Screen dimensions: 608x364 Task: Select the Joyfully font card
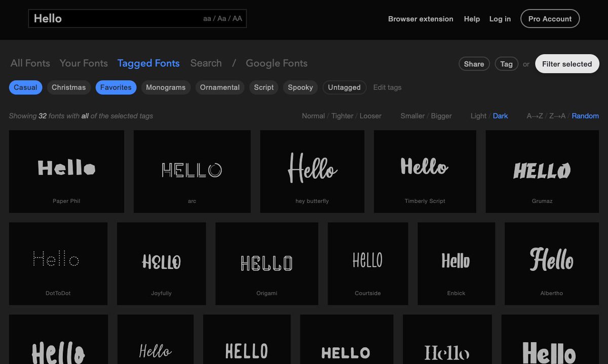click(x=162, y=264)
